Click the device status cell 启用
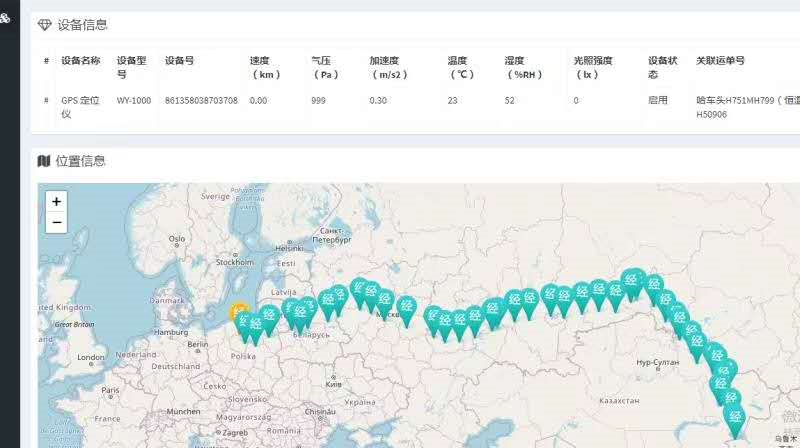 pos(658,100)
